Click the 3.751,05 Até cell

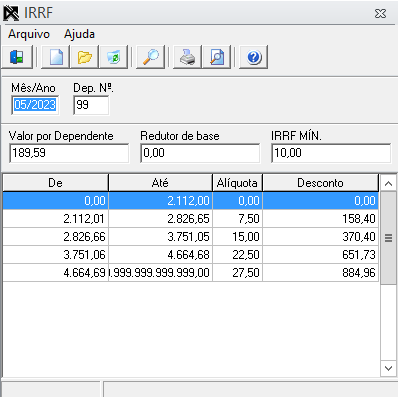[160, 237]
